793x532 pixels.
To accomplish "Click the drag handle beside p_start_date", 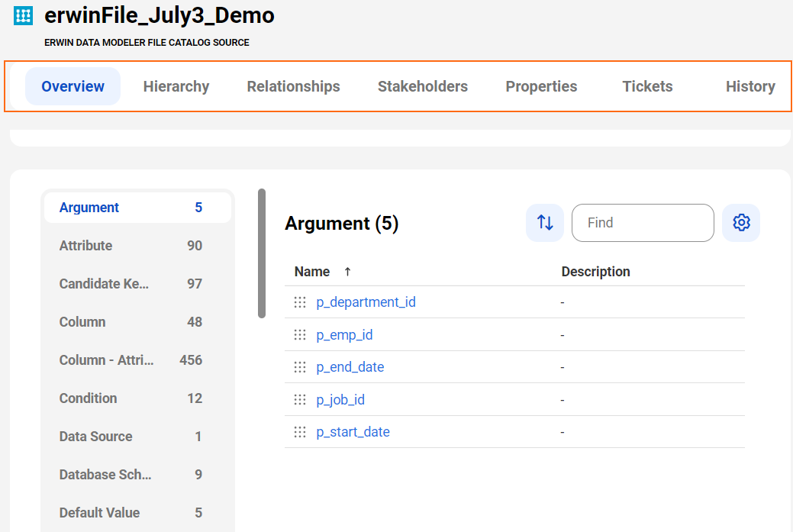I will coord(300,432).
